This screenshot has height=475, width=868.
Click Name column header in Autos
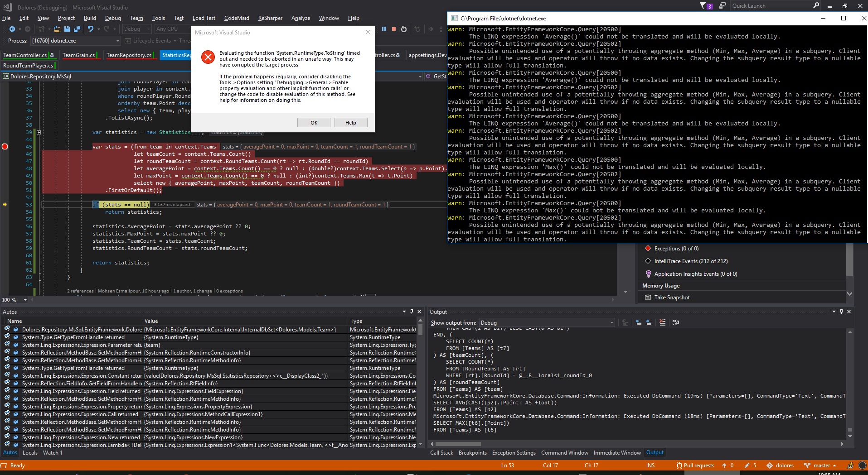72,321
